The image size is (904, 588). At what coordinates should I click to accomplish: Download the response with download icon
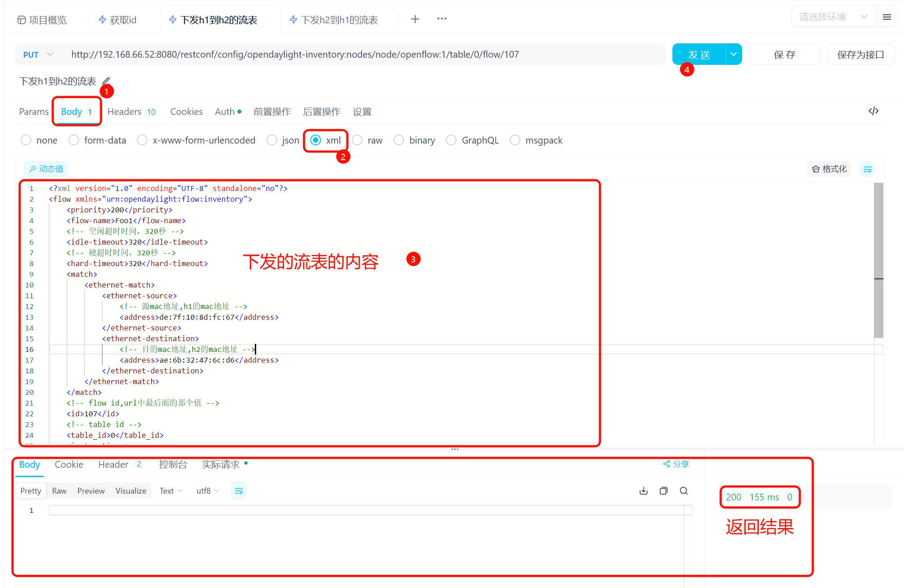point(643,491)
